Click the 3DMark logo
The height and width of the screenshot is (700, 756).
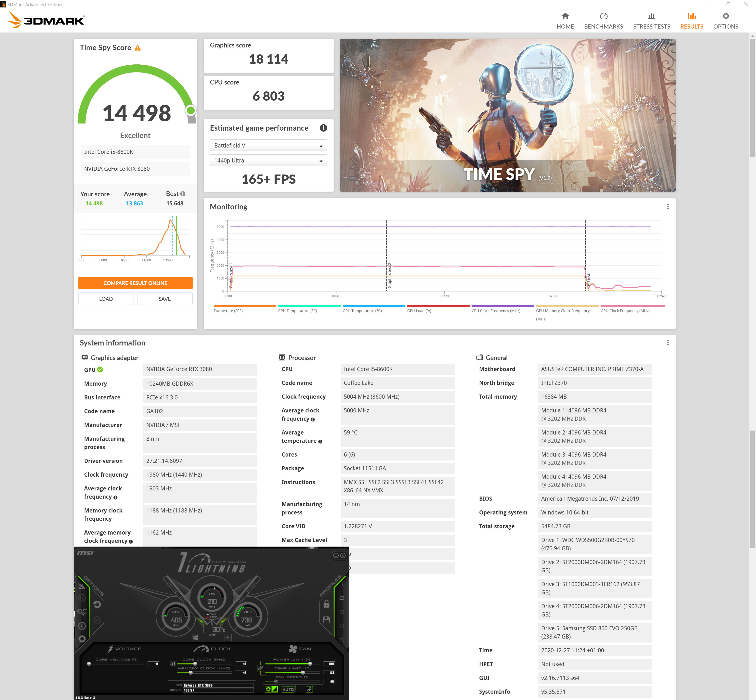46,20
